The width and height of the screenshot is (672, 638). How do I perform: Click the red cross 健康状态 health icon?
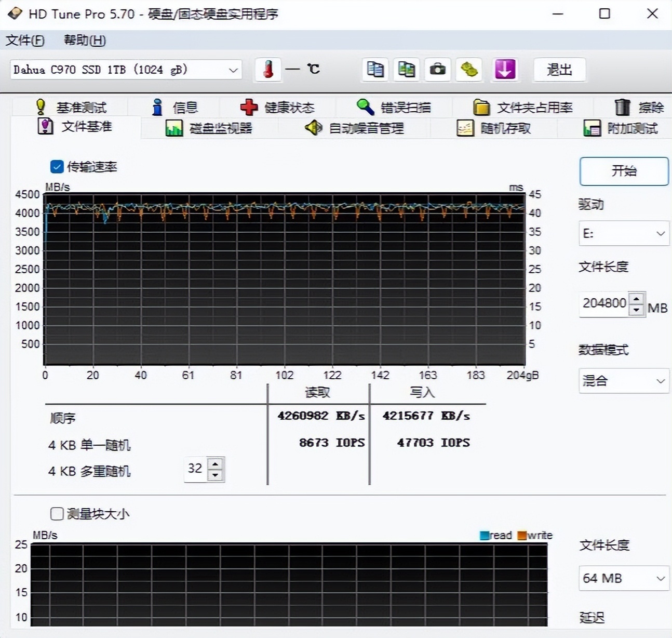click(x=249, y=107)
